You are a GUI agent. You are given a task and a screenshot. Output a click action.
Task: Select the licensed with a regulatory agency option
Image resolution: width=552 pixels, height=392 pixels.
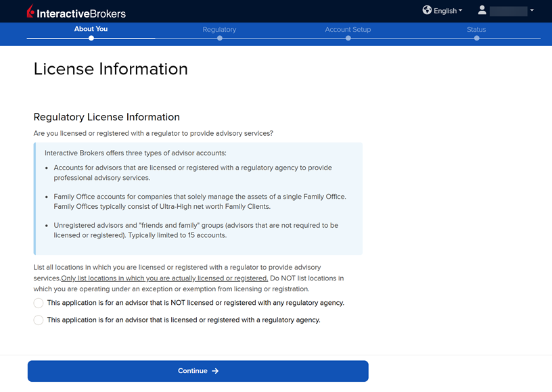pyautogui.click(x=39, y=320)
